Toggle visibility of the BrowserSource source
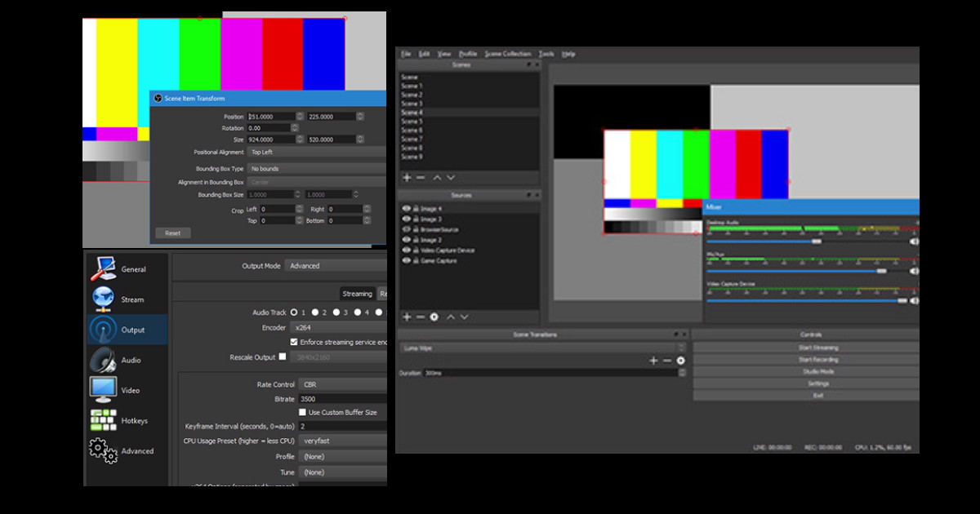Image resolution: width=980 pixels, height=514 pixels. coord(406,230)
